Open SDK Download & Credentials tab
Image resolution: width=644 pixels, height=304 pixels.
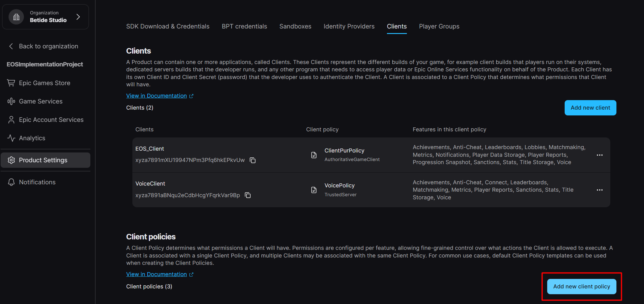click(168, 27)
